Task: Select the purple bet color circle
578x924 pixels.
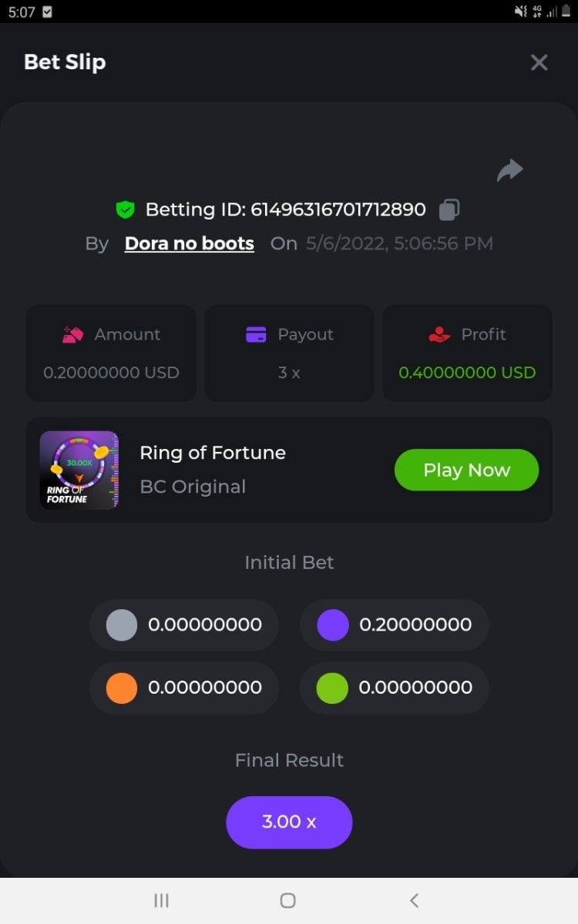Action: tap(333, 625)
